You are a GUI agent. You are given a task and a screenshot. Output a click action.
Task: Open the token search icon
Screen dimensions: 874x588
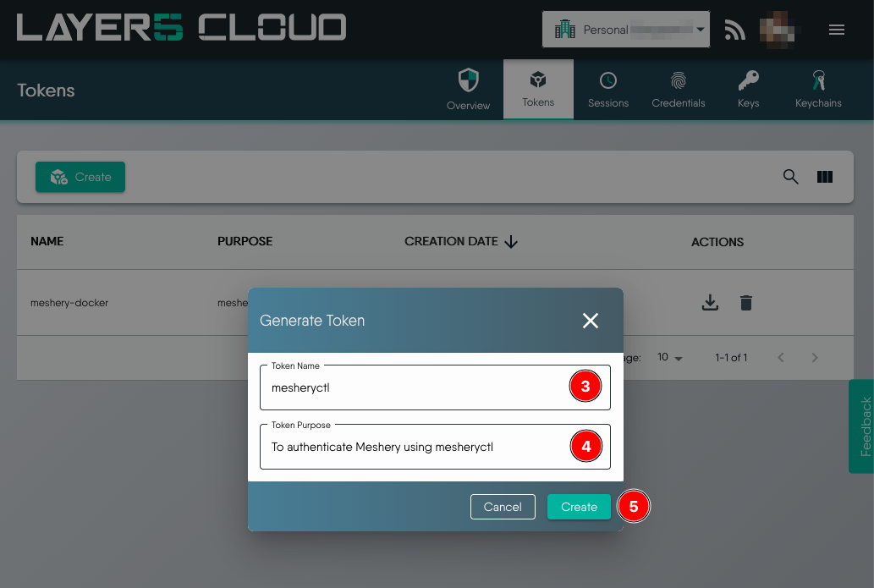point(790,177)
